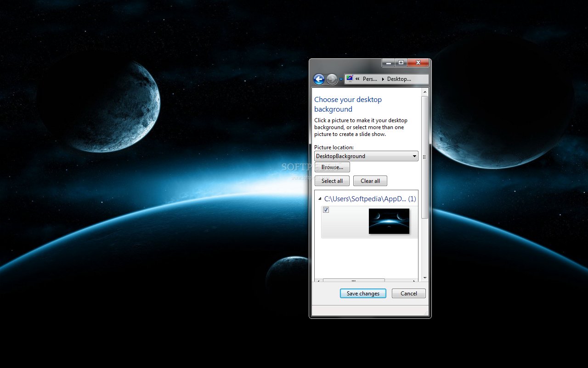Click the Browse... button

(x=332, y=167)
